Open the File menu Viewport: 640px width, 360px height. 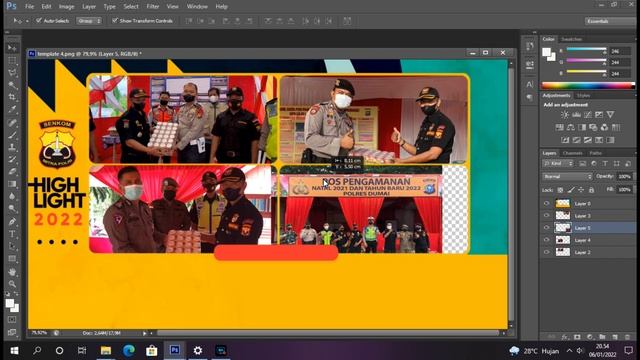[x=29, y=7]
